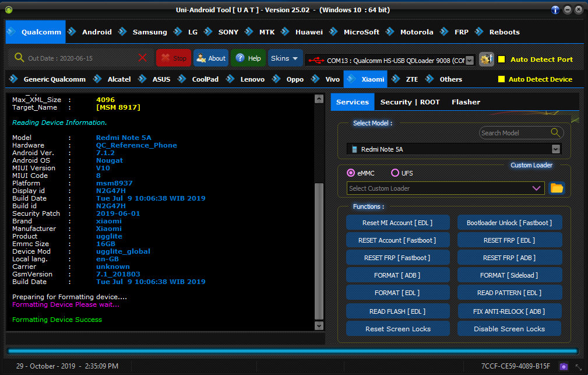Image resolution: width=588 pixels, height=375 pixels.
Task: Switch to the FRP tab
Action: click(461, 32)
